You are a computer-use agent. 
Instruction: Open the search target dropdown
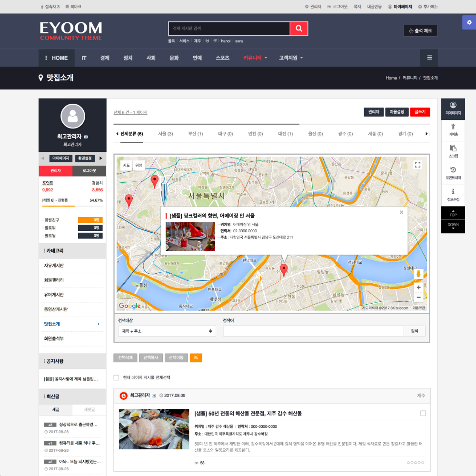point(167,331)
